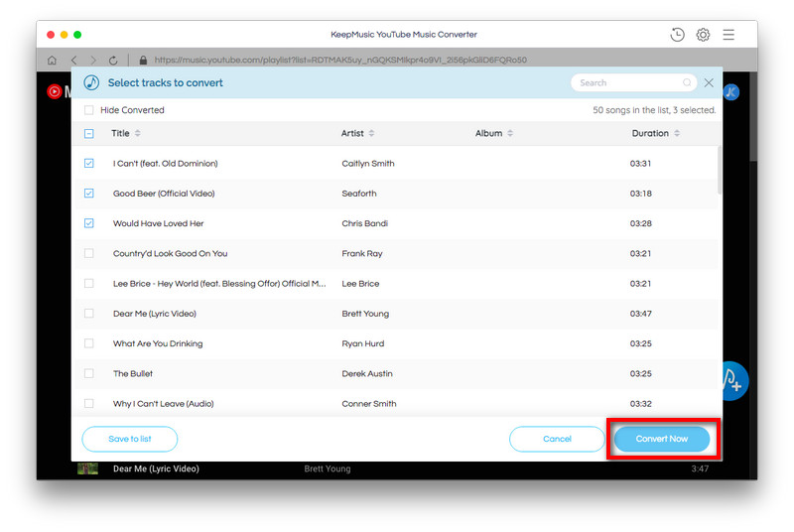The height and width of the screenshot is (532, 794).
Task: Close the Select tracks dialog
Action: click(x=709, y=82)
